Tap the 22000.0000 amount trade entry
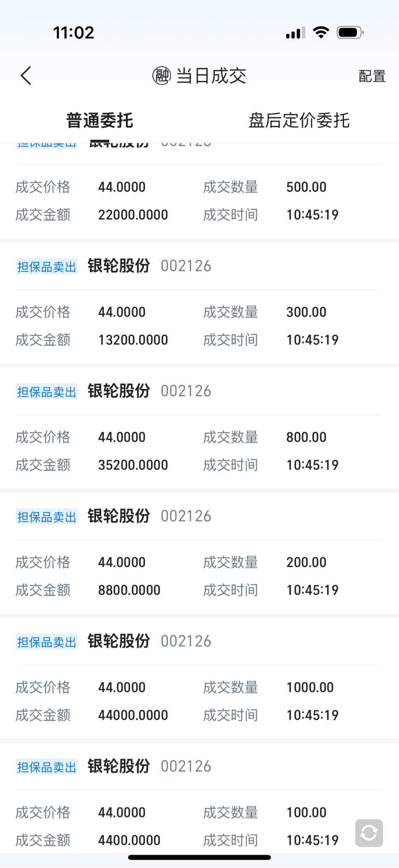Image resolution: width=399 pixels, height=868 pixels. click(133, 215)
